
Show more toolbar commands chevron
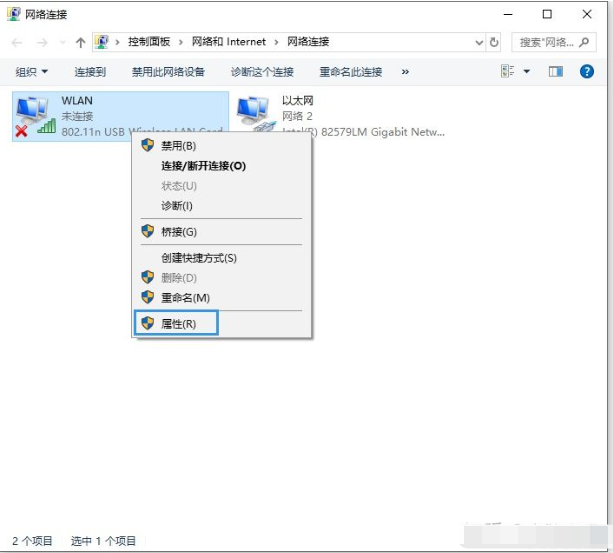[405, 72]
